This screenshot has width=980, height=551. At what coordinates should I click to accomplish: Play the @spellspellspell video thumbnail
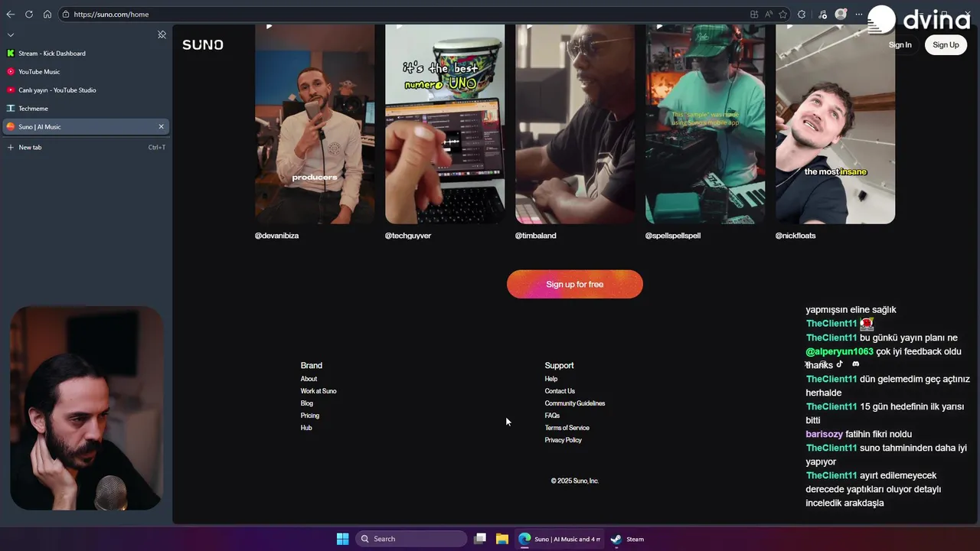coord(705,124)
